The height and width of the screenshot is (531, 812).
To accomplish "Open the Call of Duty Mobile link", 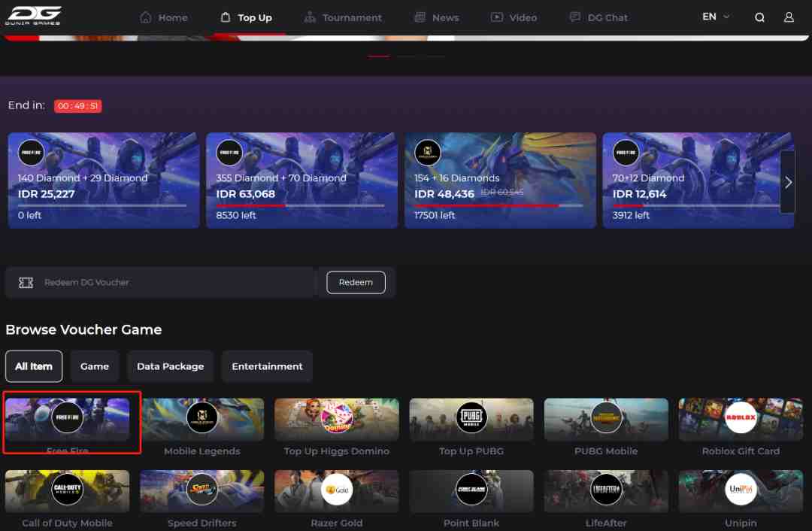I will pos(68,499).
